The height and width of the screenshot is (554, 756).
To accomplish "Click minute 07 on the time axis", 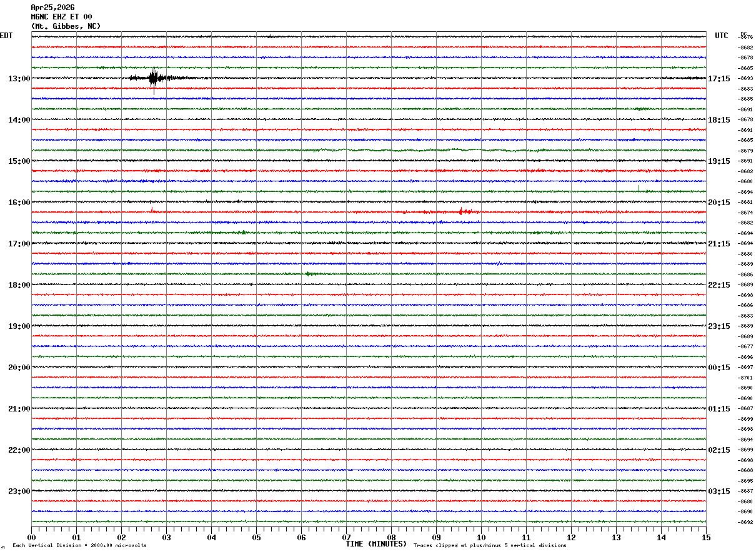I will tap(346, 537).
